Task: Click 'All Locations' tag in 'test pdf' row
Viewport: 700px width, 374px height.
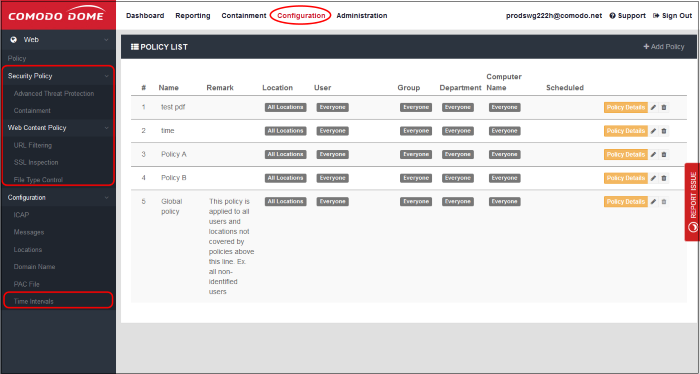Action: coord(285,108)
